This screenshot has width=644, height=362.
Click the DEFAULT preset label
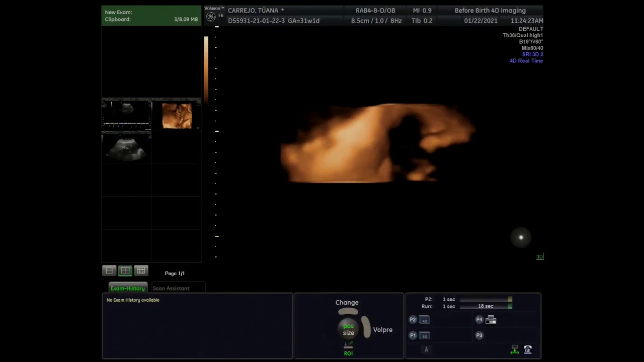coord(531,29)
